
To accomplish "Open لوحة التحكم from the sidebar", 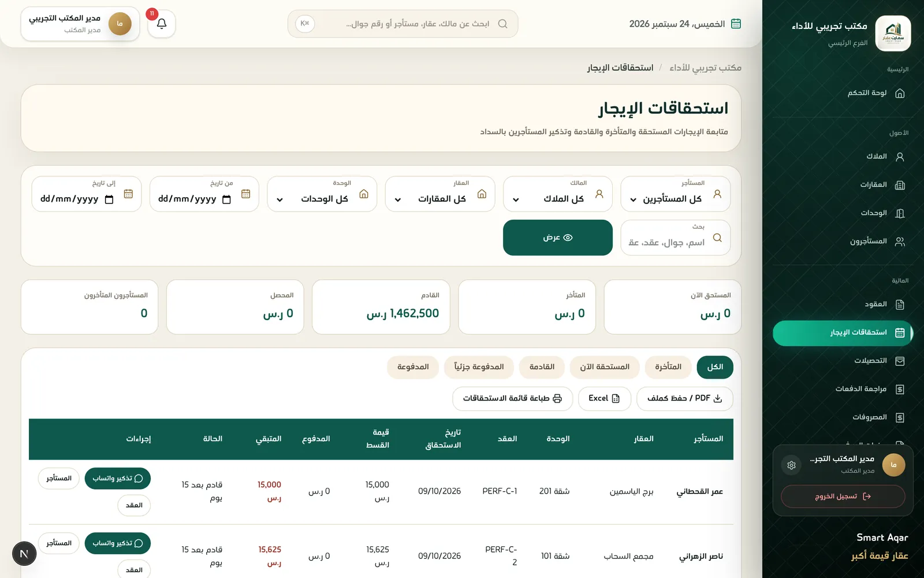I will (x=842, y=93).
